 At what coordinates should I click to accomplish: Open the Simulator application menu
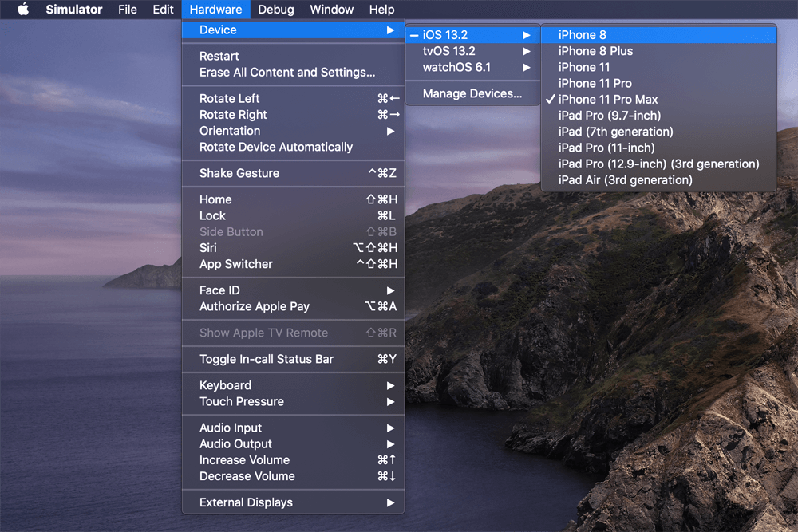[x=73, y=9]
